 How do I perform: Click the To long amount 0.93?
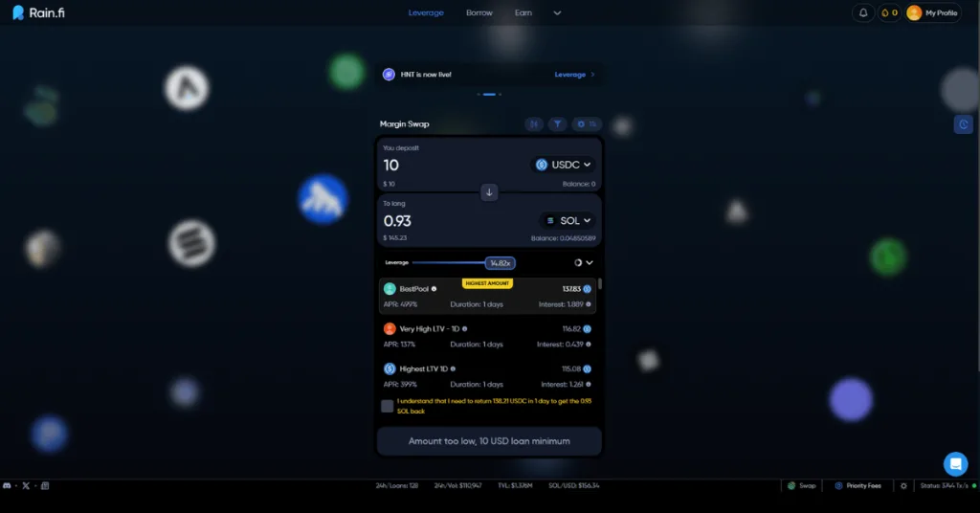pyautogui.click(x=397, y=220)
